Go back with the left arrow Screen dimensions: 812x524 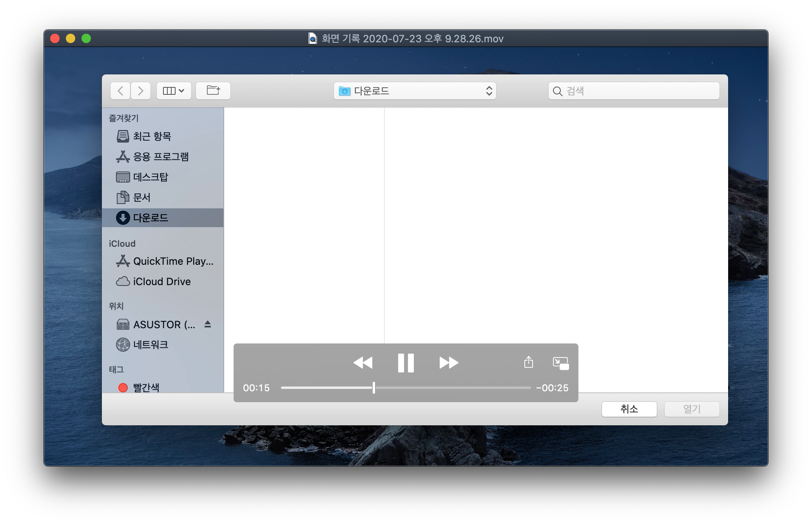click(x=120, y=91)
